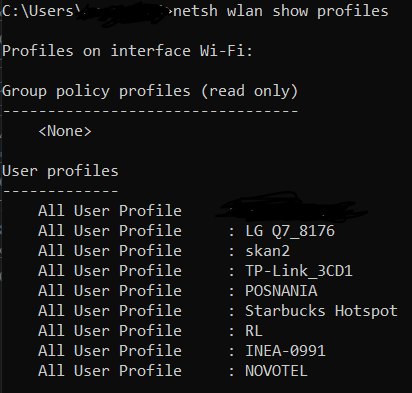Click the <None> entry text
The width and height of the screenshot is (412, 393).
65,131
